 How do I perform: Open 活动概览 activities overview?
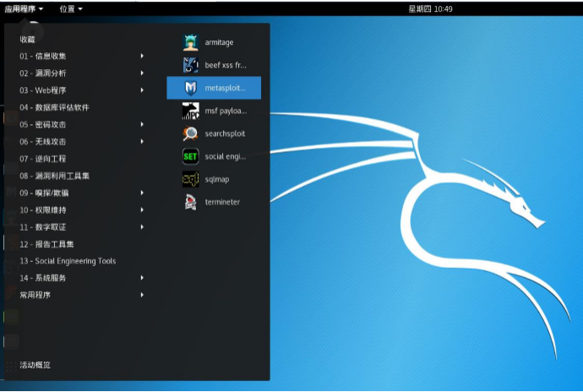click(x=35, y=365)
